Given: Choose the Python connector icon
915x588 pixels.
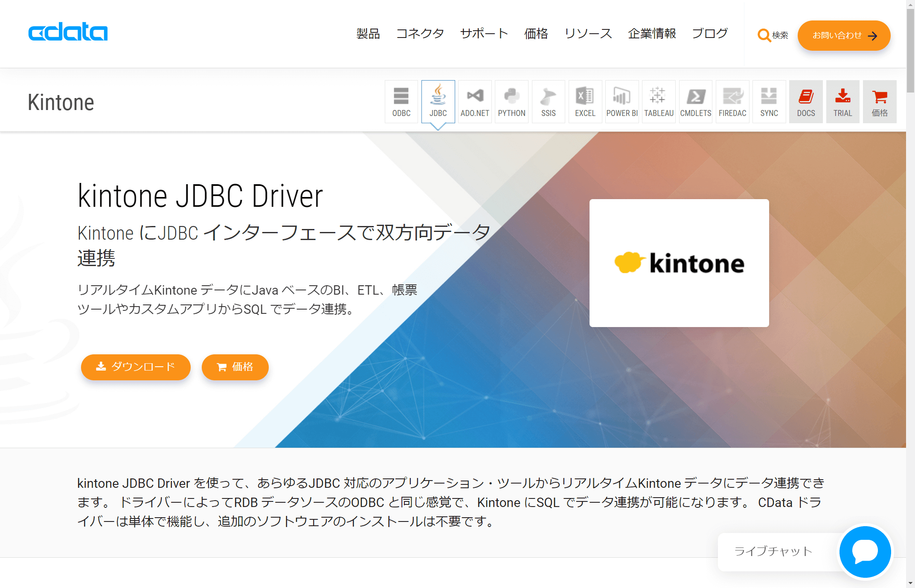Looking at the screenshot, I should pyautogui.click(x=511, y=102).
